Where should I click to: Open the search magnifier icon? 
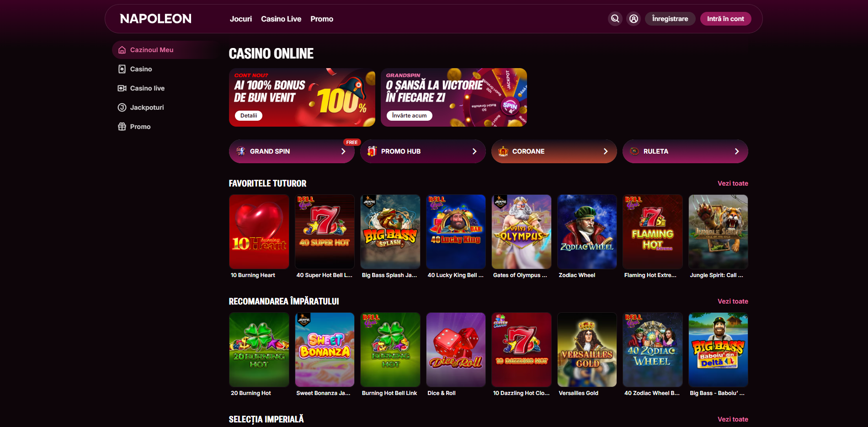coord(615,19)
